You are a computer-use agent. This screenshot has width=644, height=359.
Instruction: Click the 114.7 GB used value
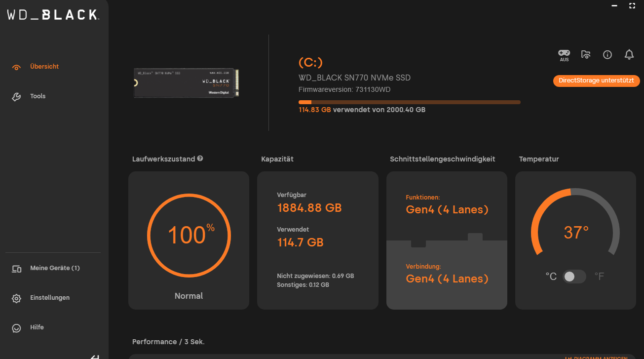pyautogui.click(x=300, y=242)
